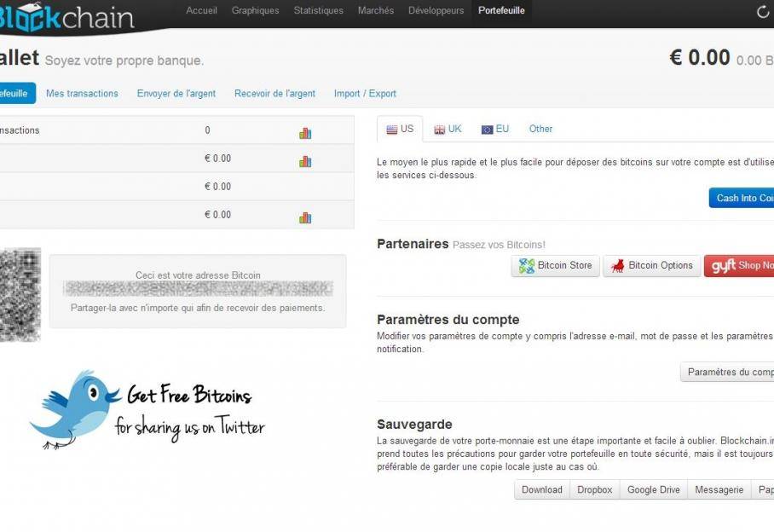The image size is (774, 532).
Task: Switch to Import / Export tab
Action: 366,93
